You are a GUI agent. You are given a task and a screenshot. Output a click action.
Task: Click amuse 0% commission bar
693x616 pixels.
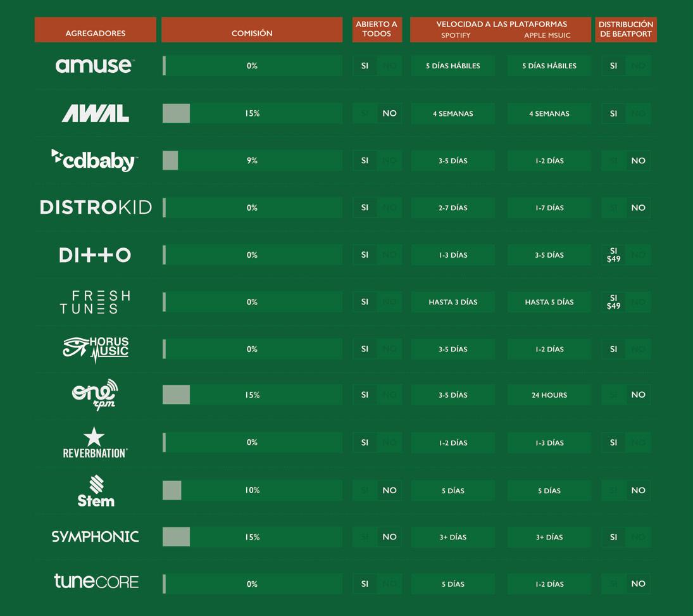click(x=253, y=65)
